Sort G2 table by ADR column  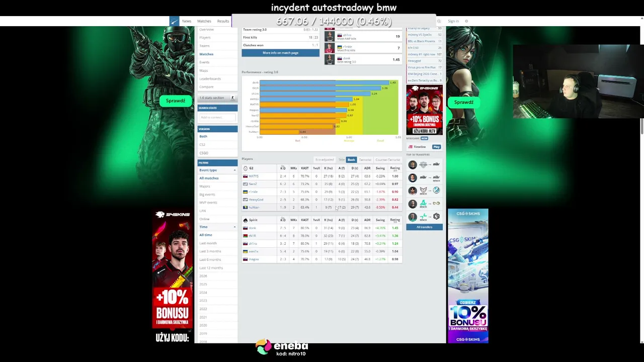[367, 168]
